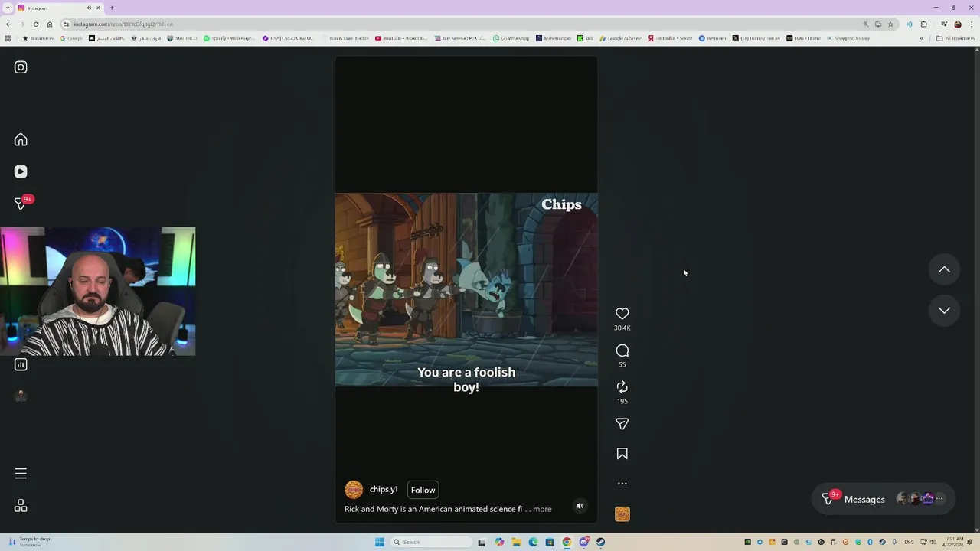Click the Instagram logo in the sidebar
The width and height of the screenshot is (980, 551).
(21, 67)
